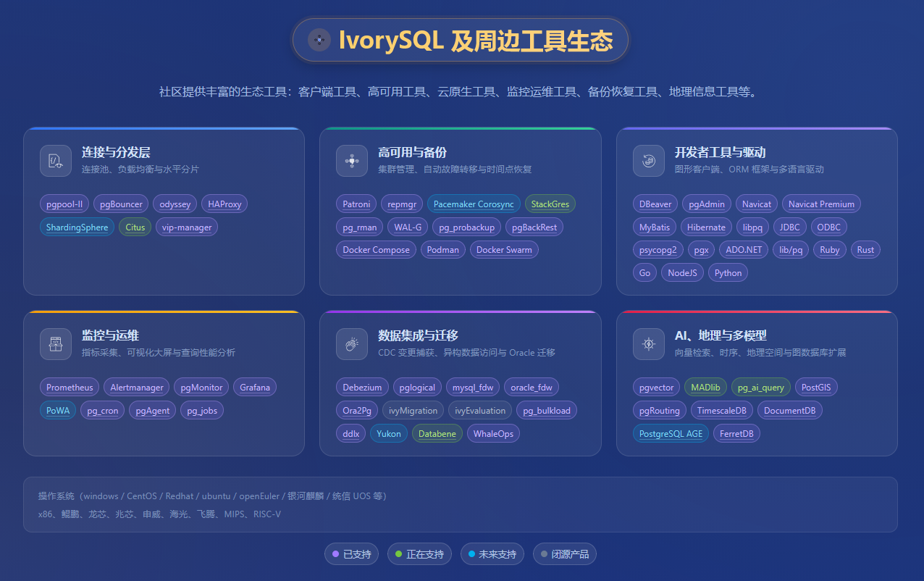Click the ODBC tag
Image resolution: width=924 pixels, height=581 pixels.
pyautogui.click(x=829, y=227)
